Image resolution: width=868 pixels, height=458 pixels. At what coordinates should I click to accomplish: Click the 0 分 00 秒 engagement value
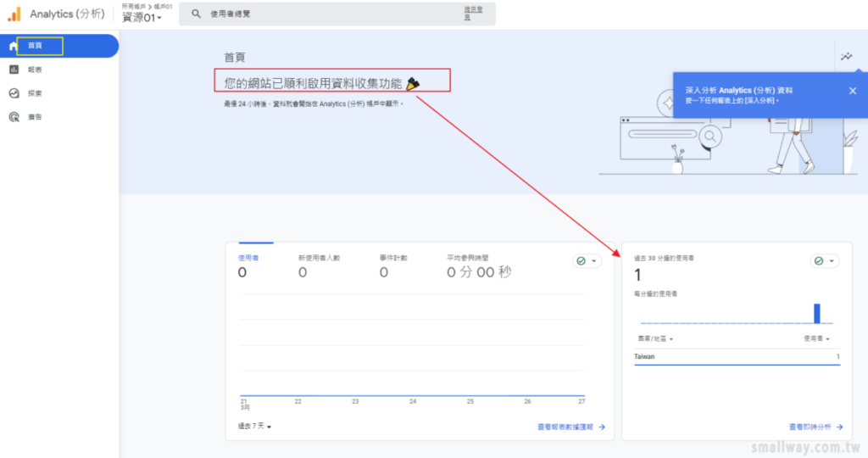click(479, 272)
